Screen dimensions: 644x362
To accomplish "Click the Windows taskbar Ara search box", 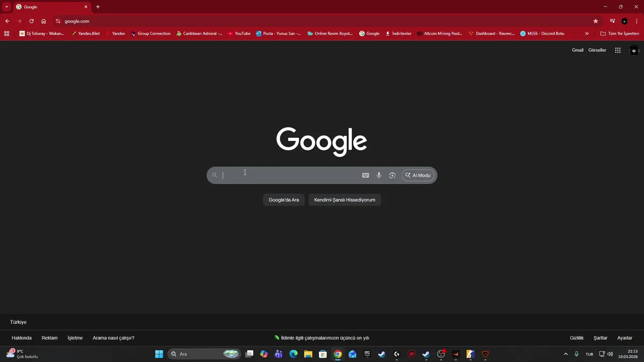I will 204,354.
